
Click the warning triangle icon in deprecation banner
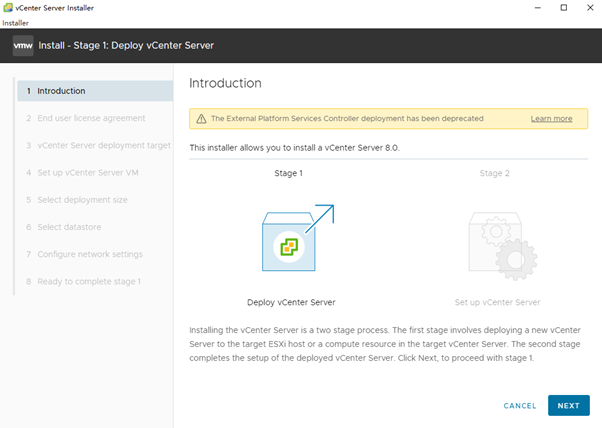pos(201,119)
